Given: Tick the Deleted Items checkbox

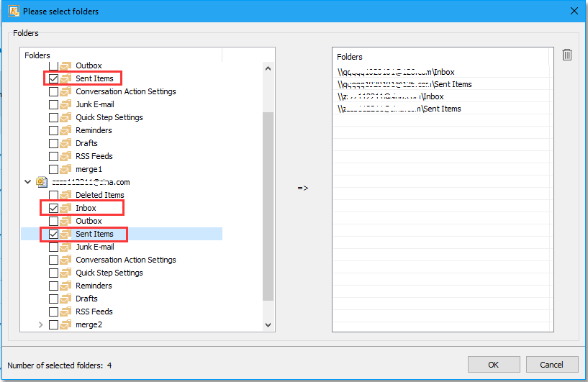Looking at the screenshot, I should point(53,195).
